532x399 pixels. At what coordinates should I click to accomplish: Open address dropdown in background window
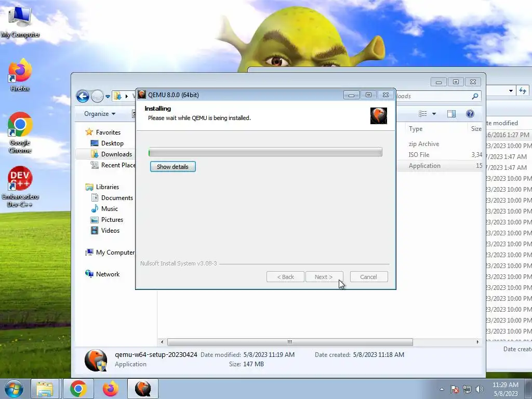pyautogui.click(x=511, y=90)
